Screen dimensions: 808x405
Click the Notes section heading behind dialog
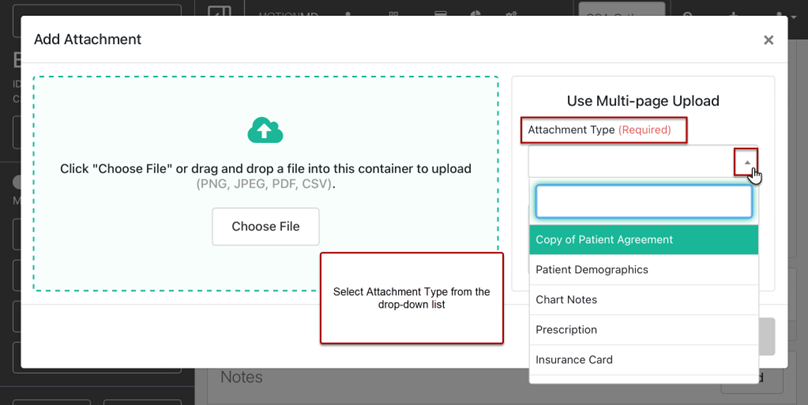(x=241, y=378)
